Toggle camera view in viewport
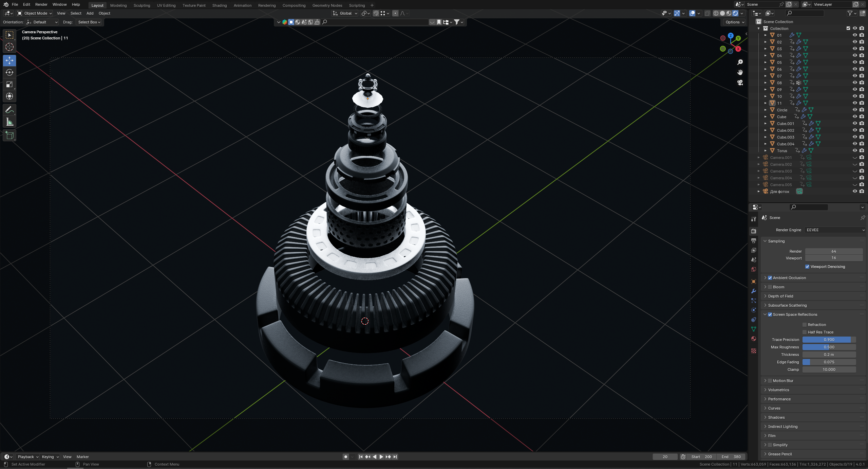This screenshot has height=469, width=868. click(740, 83)
